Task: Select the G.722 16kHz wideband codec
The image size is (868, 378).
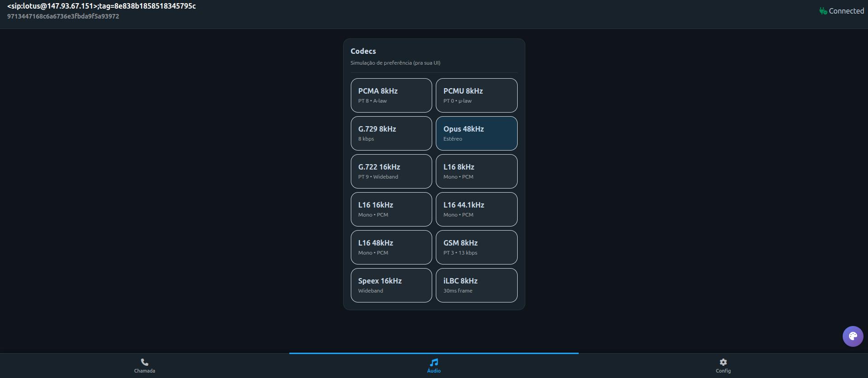Action: [391, 171]
